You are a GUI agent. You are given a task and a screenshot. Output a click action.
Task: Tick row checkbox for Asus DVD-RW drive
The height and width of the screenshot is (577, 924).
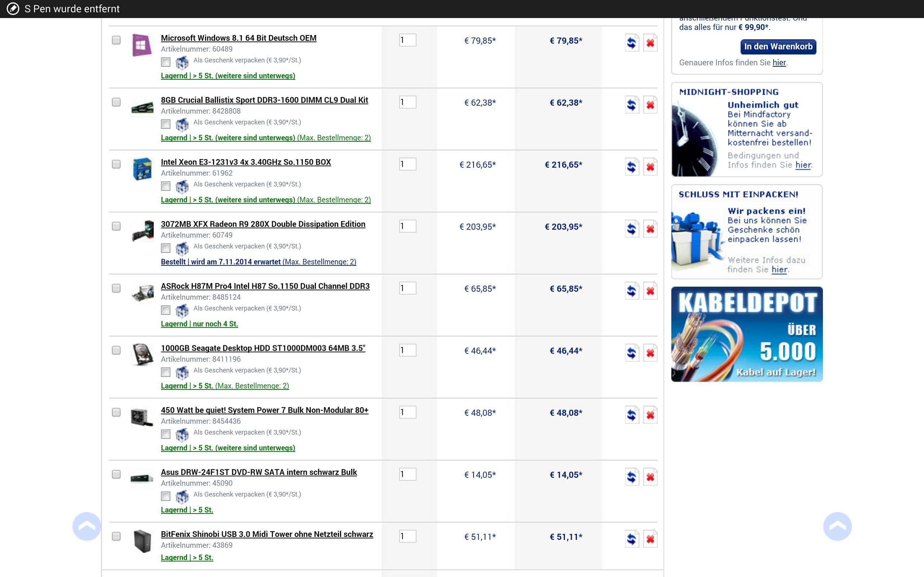[x=116, y=474]
